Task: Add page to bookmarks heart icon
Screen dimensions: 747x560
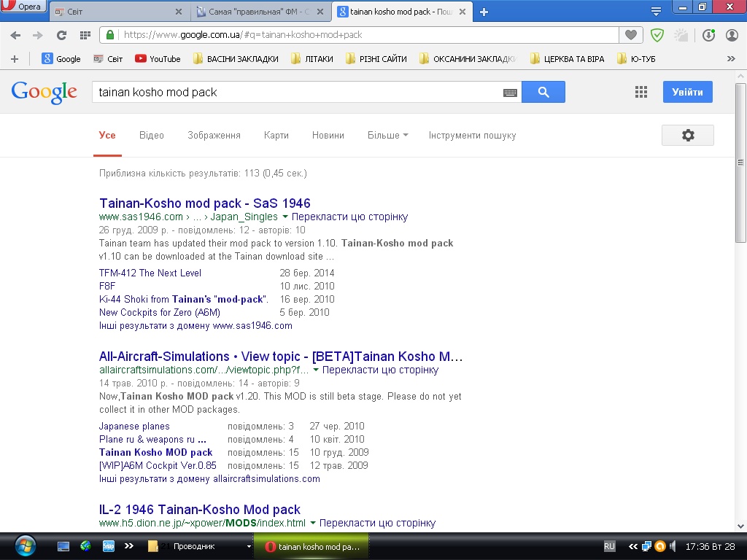Action: click(631, 34)
